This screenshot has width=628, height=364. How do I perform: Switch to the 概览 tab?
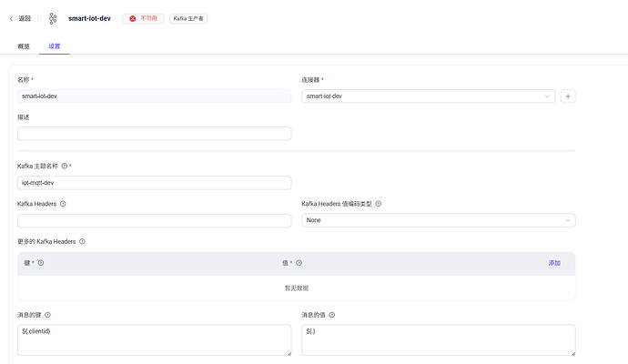[24, 45]
